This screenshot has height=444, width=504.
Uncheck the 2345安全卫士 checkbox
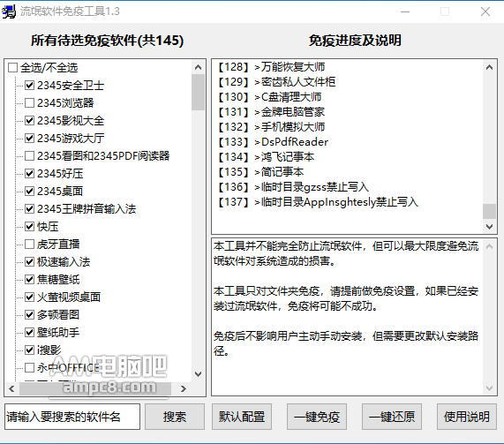[30, 86]
